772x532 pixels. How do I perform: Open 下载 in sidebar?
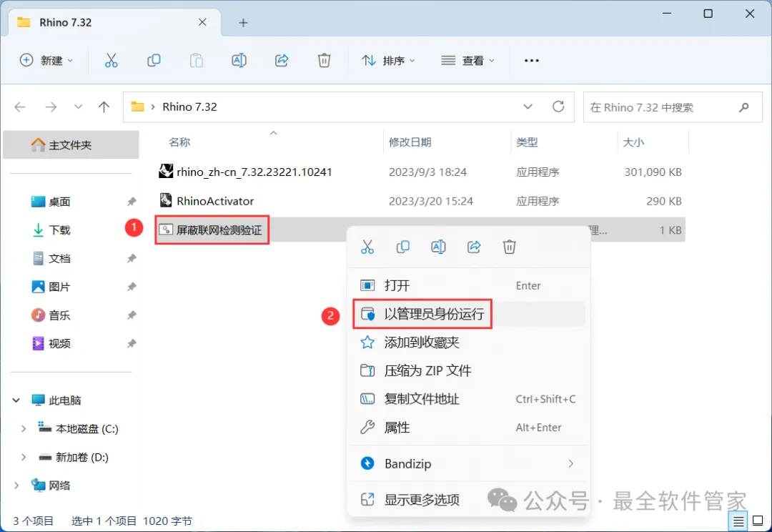point(59,230)
